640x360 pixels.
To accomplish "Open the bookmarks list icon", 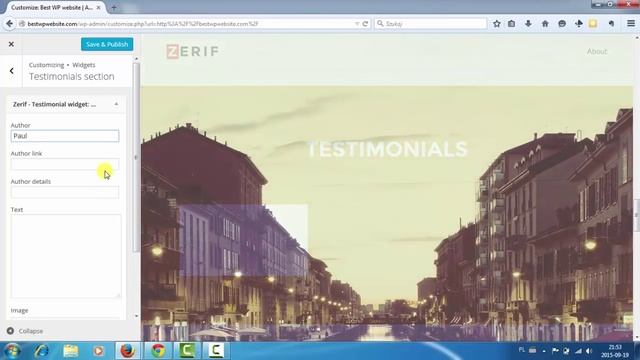I will click(511, 24).
